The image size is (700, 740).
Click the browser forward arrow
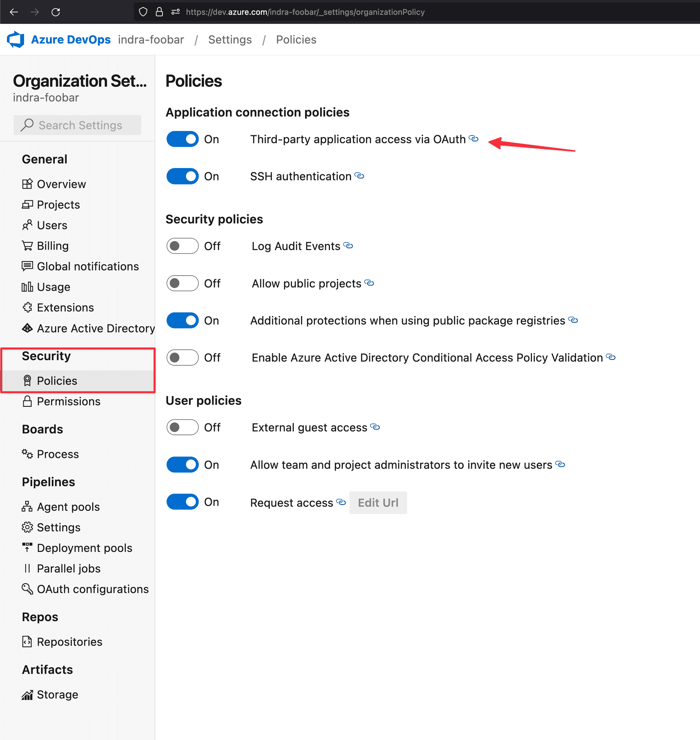[35, 12]
